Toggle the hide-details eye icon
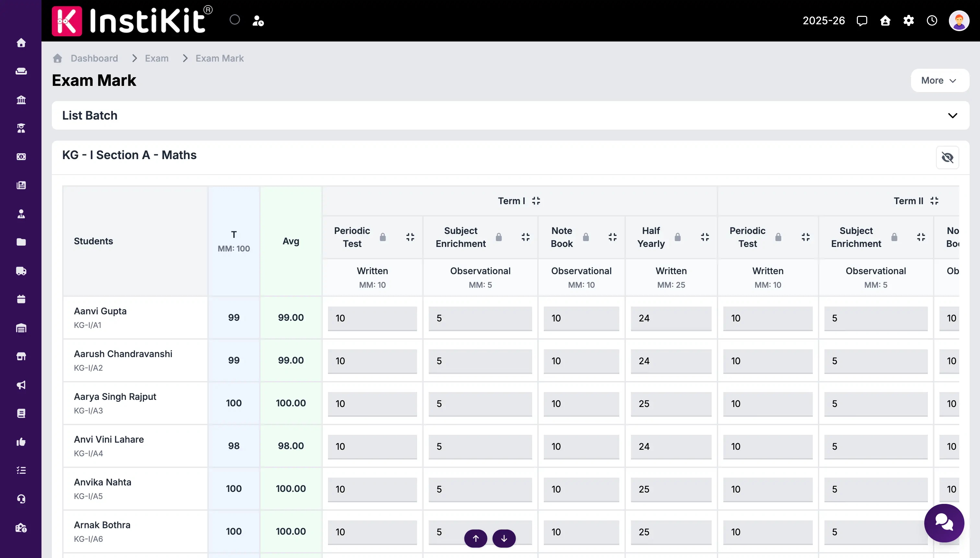 coord(947,157)
